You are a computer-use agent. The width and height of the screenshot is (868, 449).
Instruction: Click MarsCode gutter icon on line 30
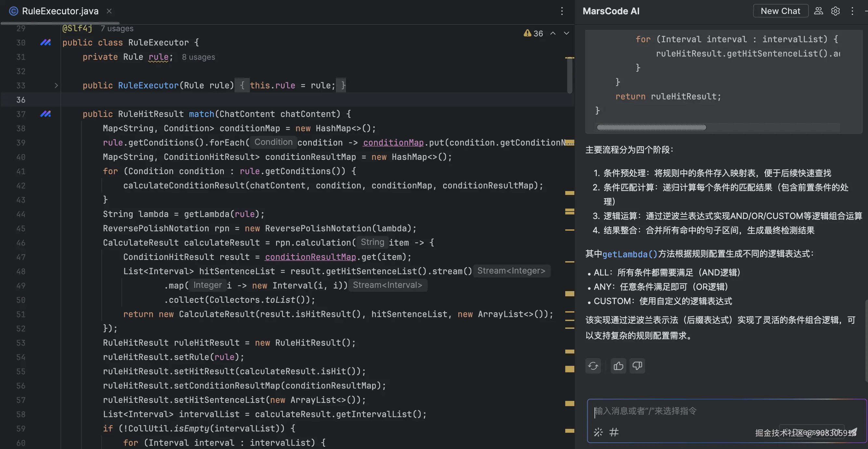tap(45, 43)
